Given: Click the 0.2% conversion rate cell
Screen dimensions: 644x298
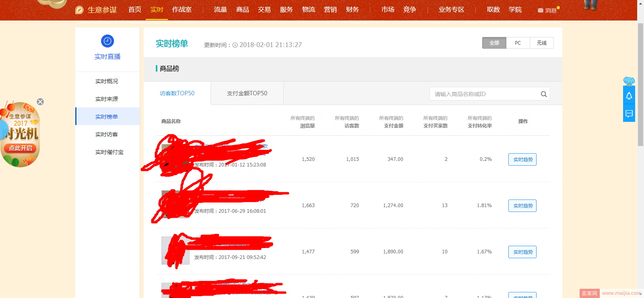Looking at the screenshot, I should (486, 159).
